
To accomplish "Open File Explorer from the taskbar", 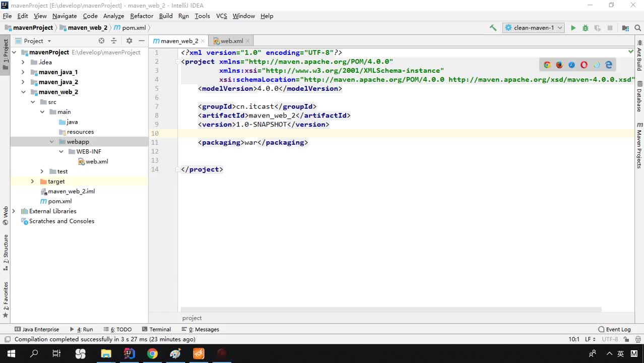I will [x=106, y=353].
